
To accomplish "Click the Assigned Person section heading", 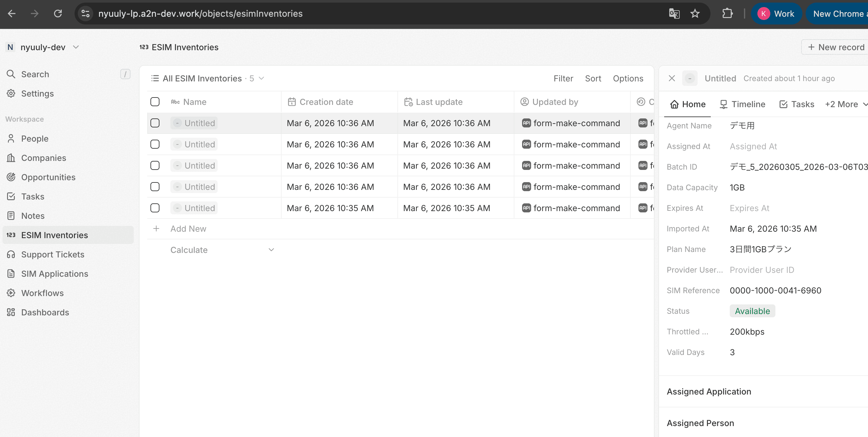I will [700, 423].
